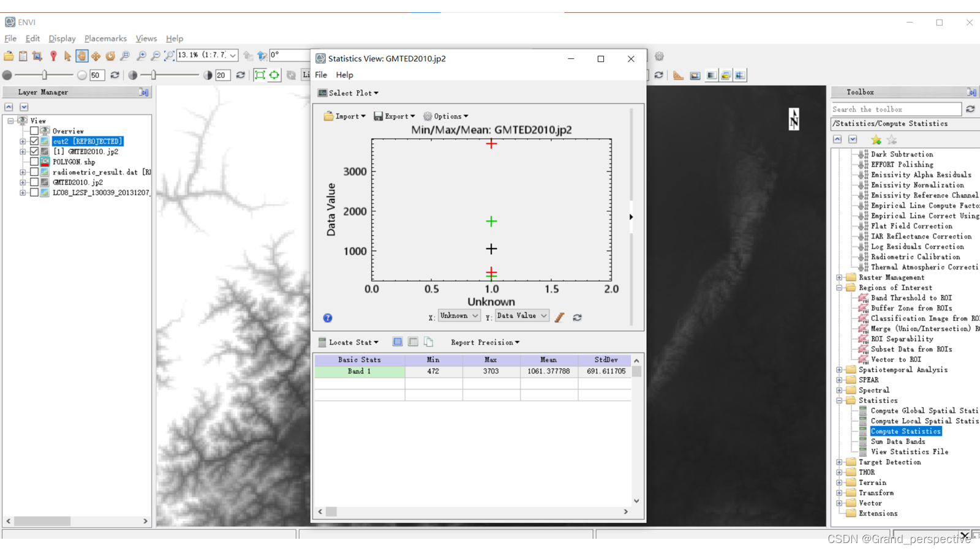Check the unnumbered GMTED2010.jp2 layer checkbox
This screenshot has height=551, width=980.
[x=34, y=182]
